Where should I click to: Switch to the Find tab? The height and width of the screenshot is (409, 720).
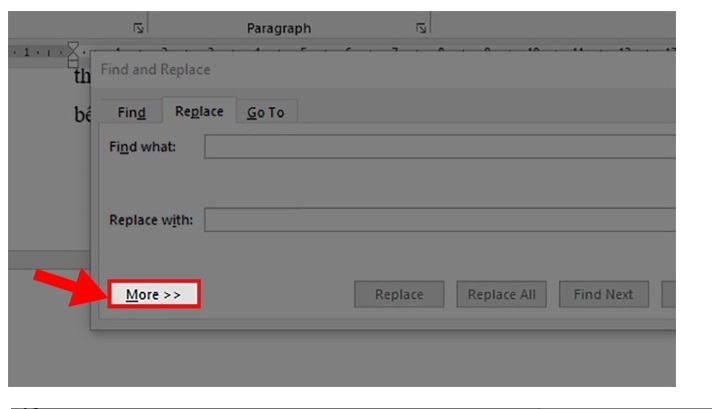(131, 112)
